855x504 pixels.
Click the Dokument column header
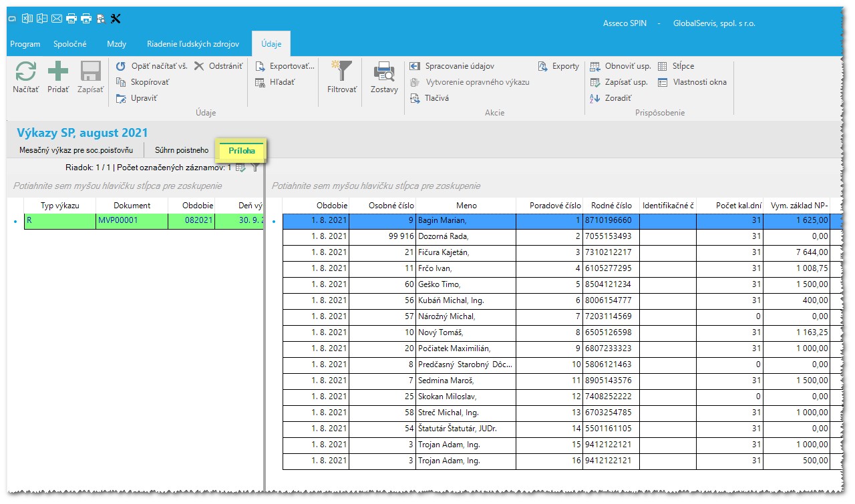pyautogui.click(x=132, y=206)
